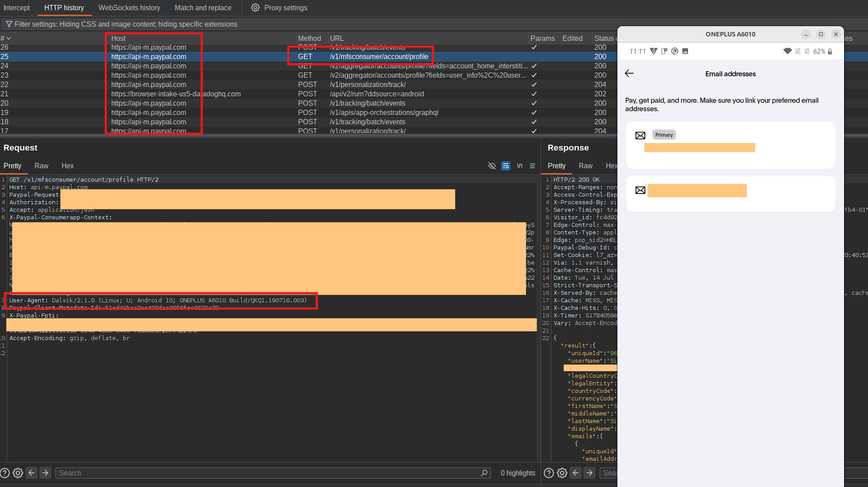
Task: Click the Request help question mark icon
Action: click(x=5, y=473)
